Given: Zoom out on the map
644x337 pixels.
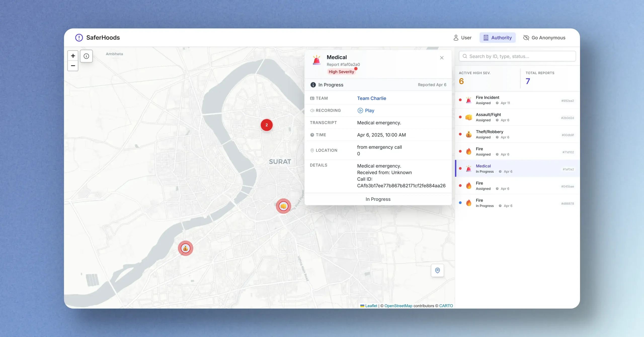Looking at the screenshot, I should pyautogui.click(x=73, y=66).
